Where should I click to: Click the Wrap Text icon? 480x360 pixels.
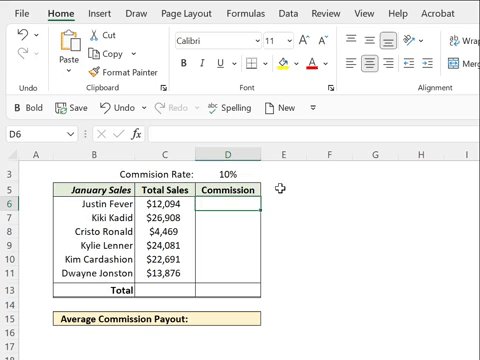[x=454, y=41]
